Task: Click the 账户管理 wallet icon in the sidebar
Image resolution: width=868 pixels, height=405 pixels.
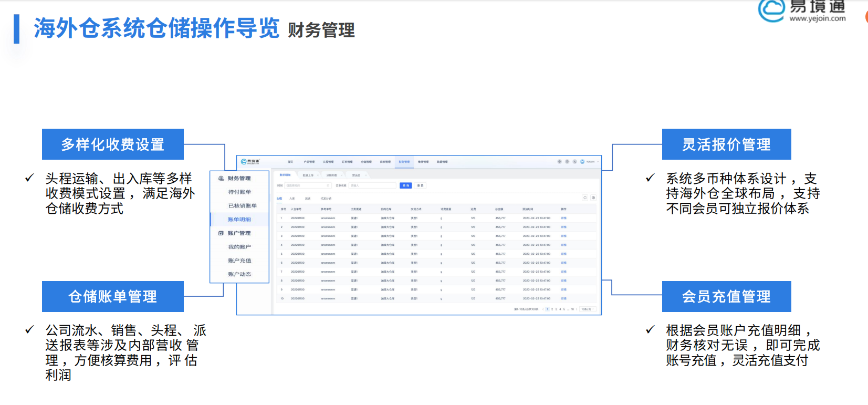Action: [x=221, y=233]
